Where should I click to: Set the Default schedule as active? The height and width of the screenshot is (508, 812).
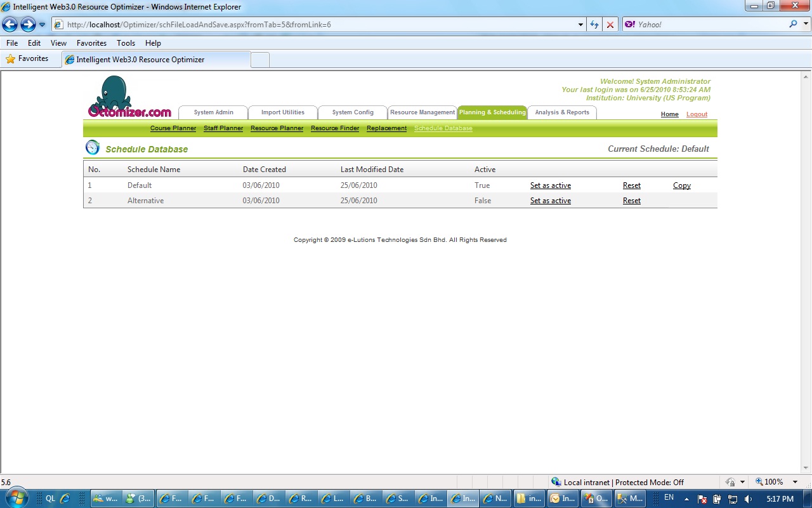(x=551, y=185)
